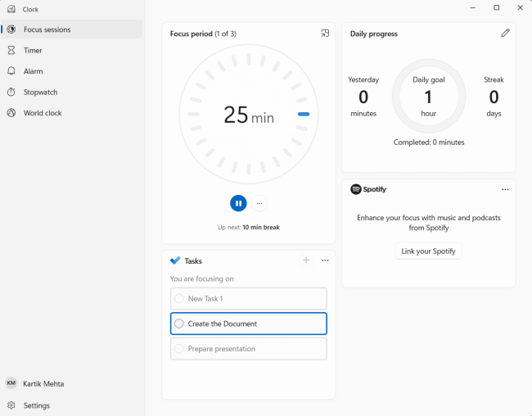Click the Streak 0 days stat
532x416 pixels.
pos(494,97)
